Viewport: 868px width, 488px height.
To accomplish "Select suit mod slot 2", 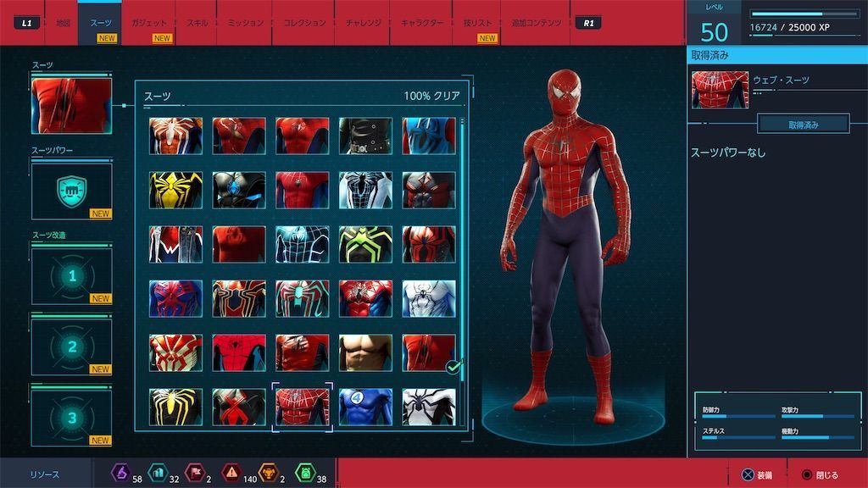I will point(71,347).
